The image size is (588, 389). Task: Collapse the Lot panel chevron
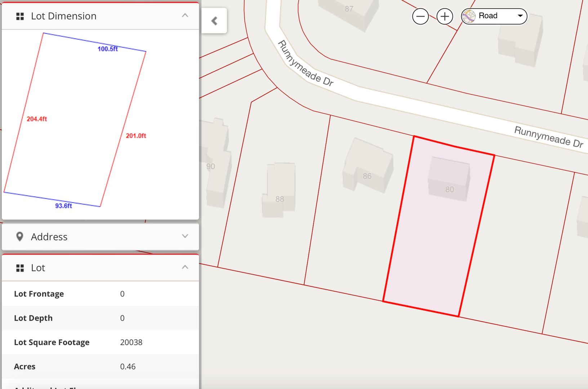[x=185, y=267]
